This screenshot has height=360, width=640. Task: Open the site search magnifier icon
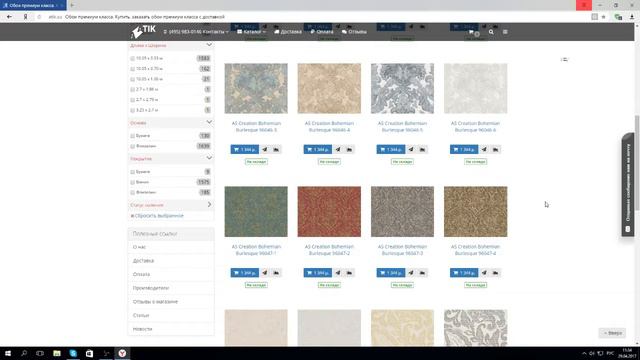(x=491, y=32)
